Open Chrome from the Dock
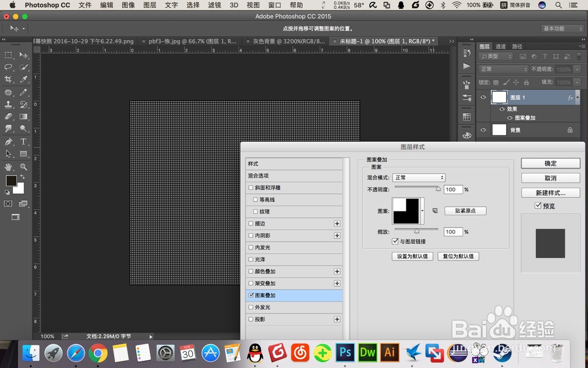588x368 pixels. point(98,353)
